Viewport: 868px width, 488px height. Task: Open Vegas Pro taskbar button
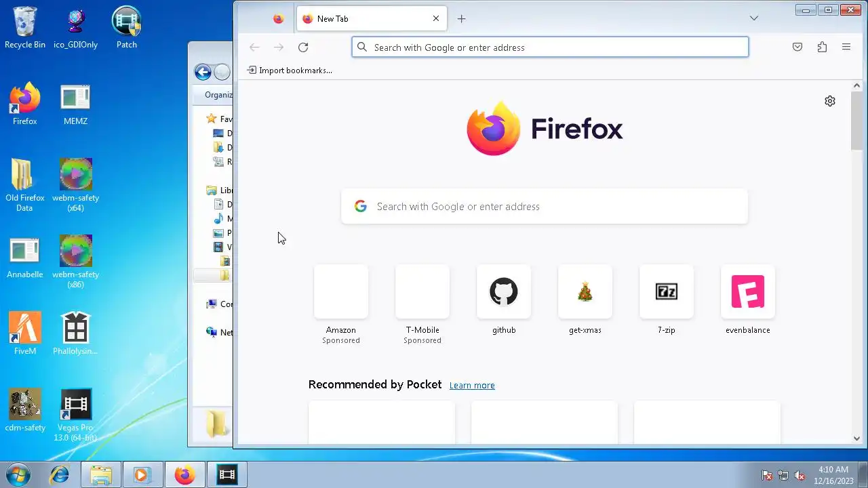tap(226, 475)
